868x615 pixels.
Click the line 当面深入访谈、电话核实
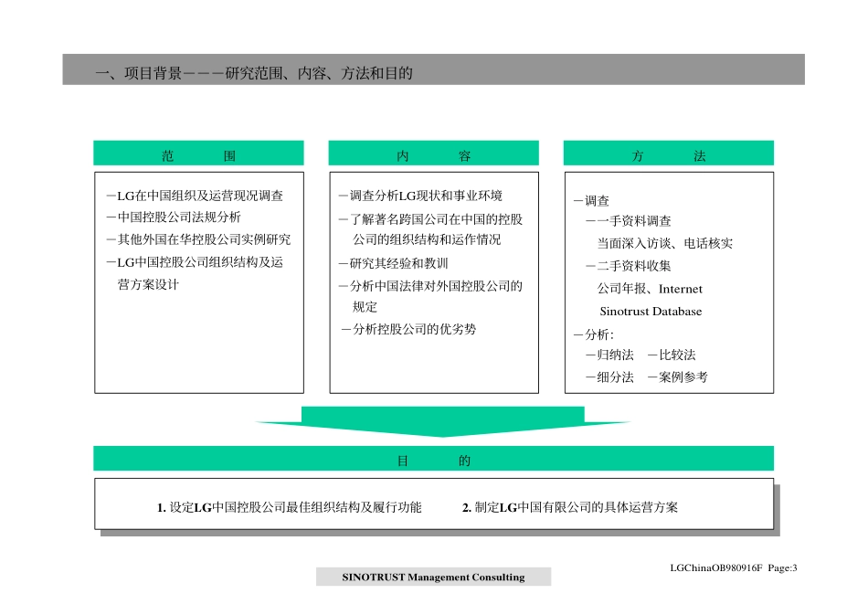pos(665,243)
